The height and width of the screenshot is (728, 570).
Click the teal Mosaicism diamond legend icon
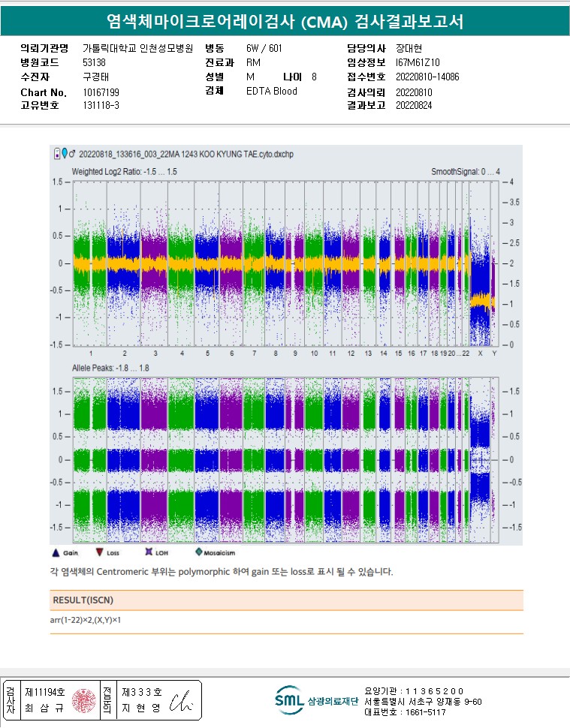199,552
